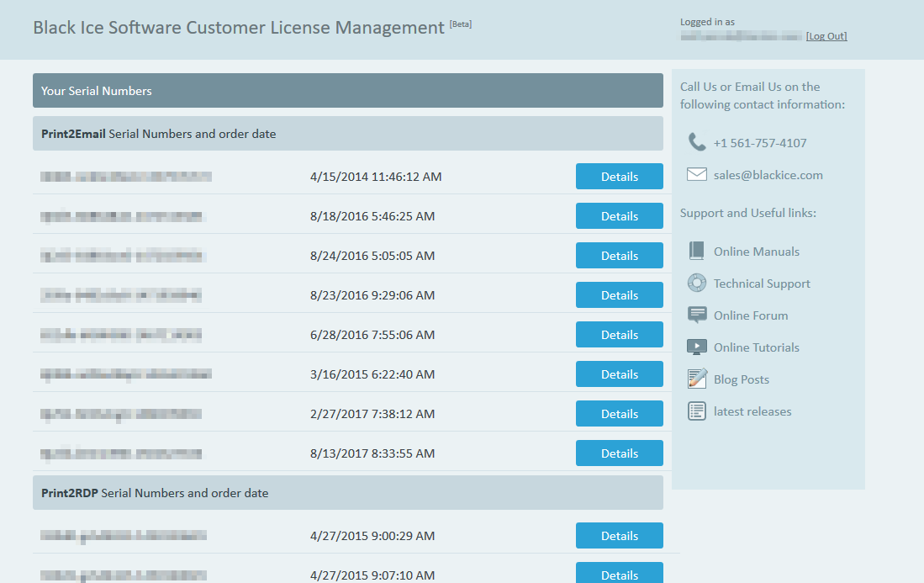Screen dimensions: 924x583
Task: Click the envelope icon beside sales@blackice.com
Action: click(696, 174)
